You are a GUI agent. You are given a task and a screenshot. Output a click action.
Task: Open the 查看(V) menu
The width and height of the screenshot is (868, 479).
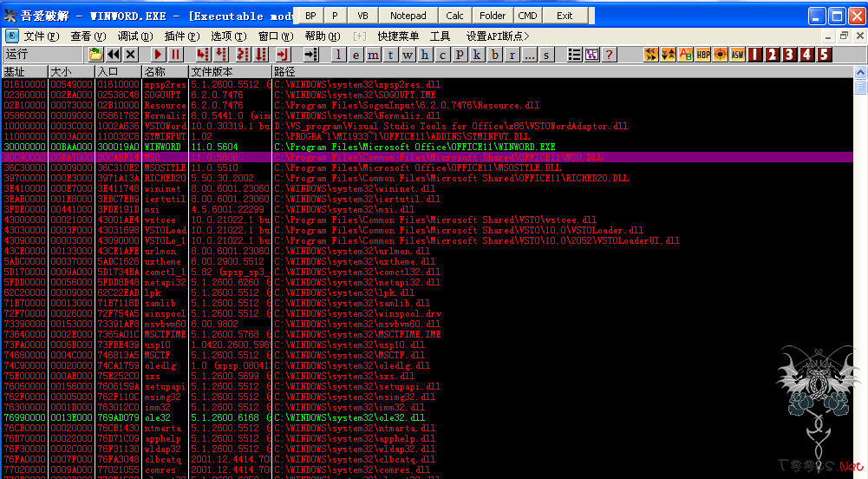pos(88,36)
